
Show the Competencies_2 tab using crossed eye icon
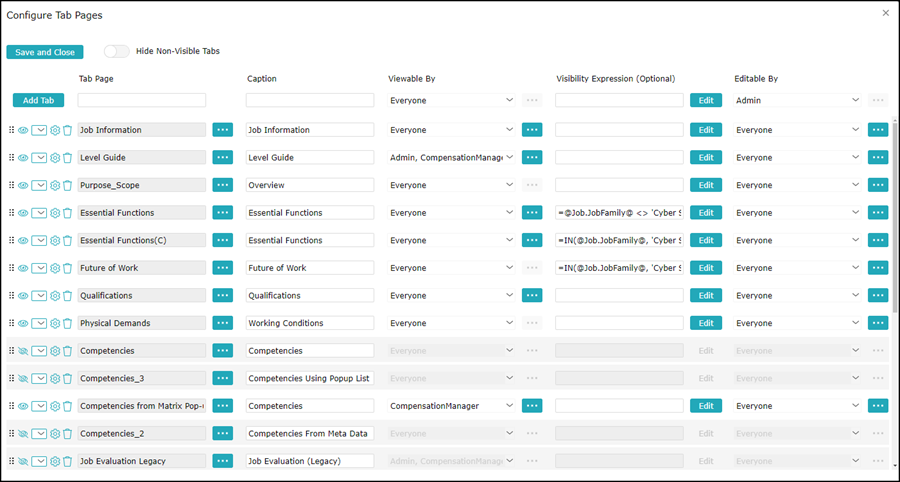[x=23, y=434]
